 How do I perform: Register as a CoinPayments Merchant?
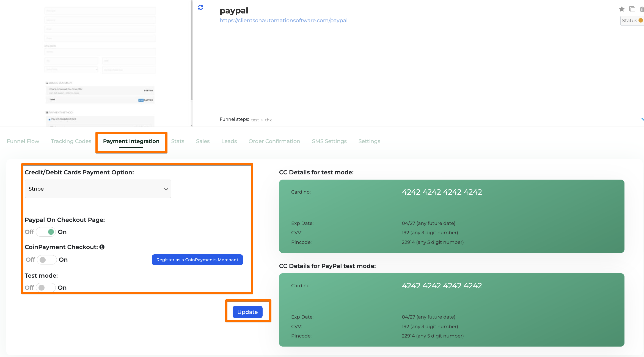click(x=197, y=260)
